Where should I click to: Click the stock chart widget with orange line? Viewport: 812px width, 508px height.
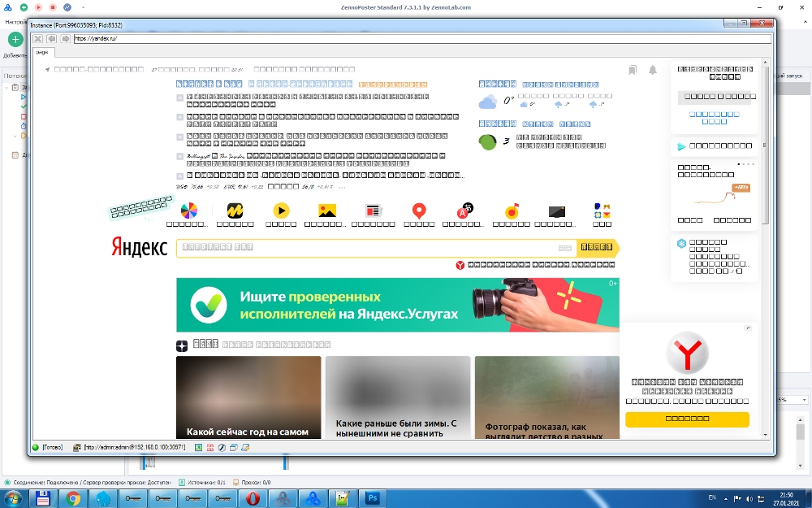715,194
